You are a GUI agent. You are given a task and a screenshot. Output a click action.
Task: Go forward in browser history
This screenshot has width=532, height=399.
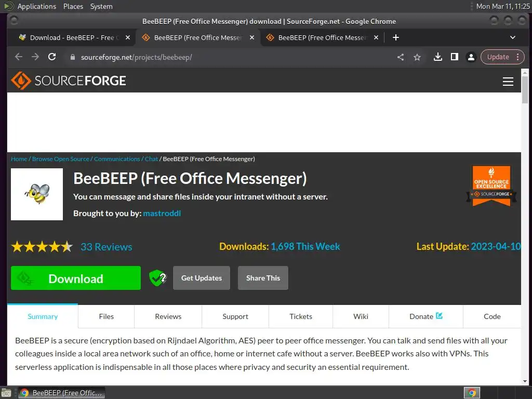35,57
